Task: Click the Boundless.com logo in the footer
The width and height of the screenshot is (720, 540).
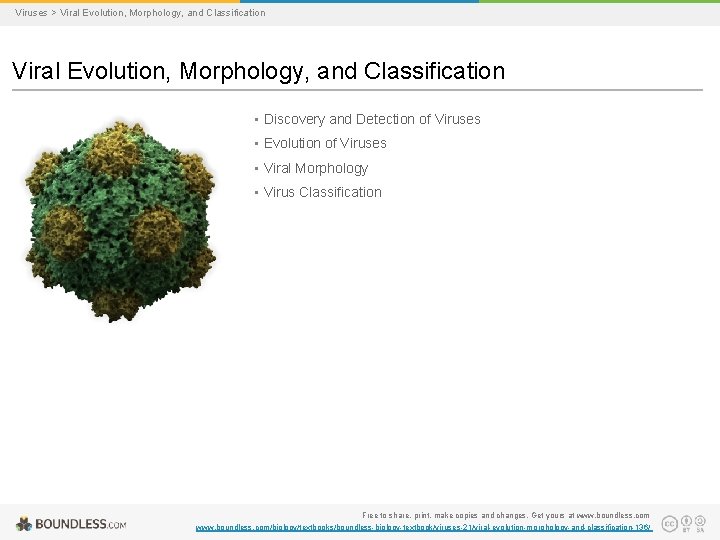Action: (x=71, y=524)
